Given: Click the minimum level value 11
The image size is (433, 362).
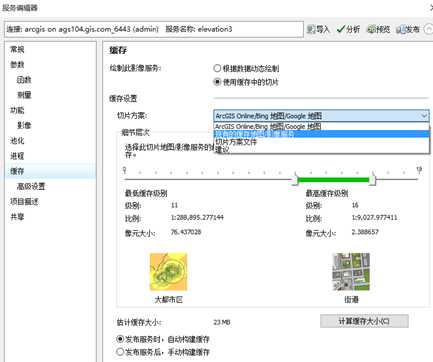Looking at the screenshot, I should 174,205.
